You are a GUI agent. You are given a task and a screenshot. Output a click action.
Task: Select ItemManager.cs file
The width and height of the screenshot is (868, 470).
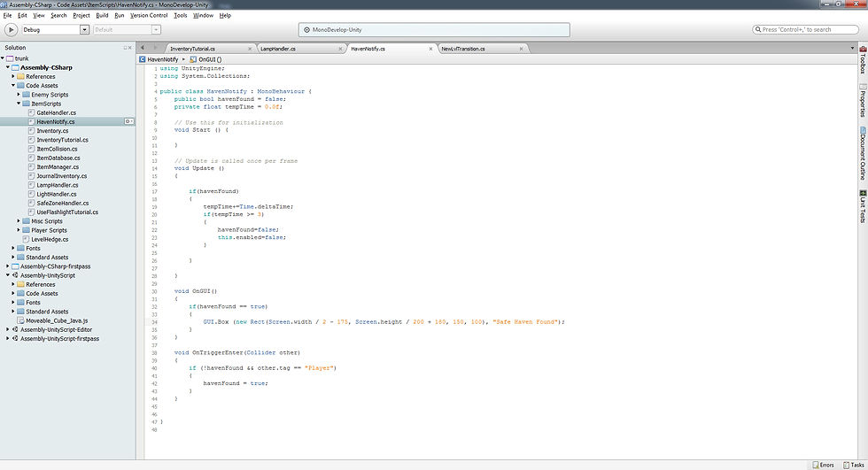click(x=58, y=167)
